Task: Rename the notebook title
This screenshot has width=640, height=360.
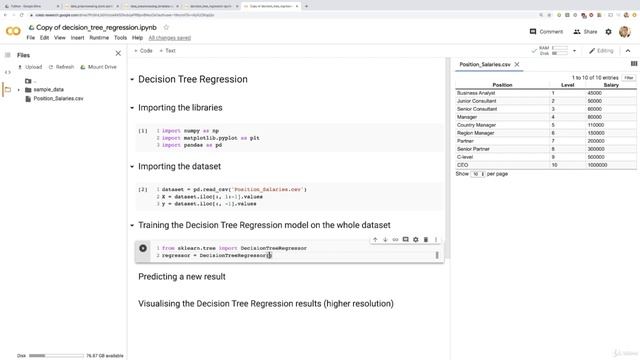Action: click(x=96, y=27)
